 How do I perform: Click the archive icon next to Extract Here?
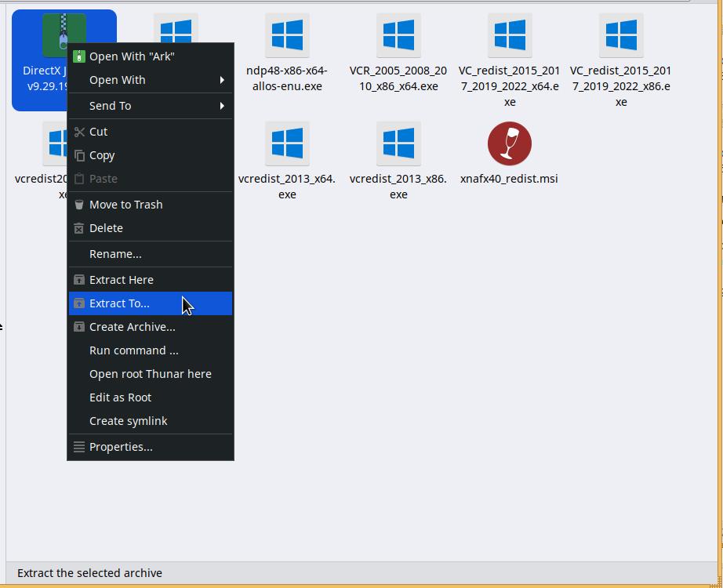(x=79, y=279)
